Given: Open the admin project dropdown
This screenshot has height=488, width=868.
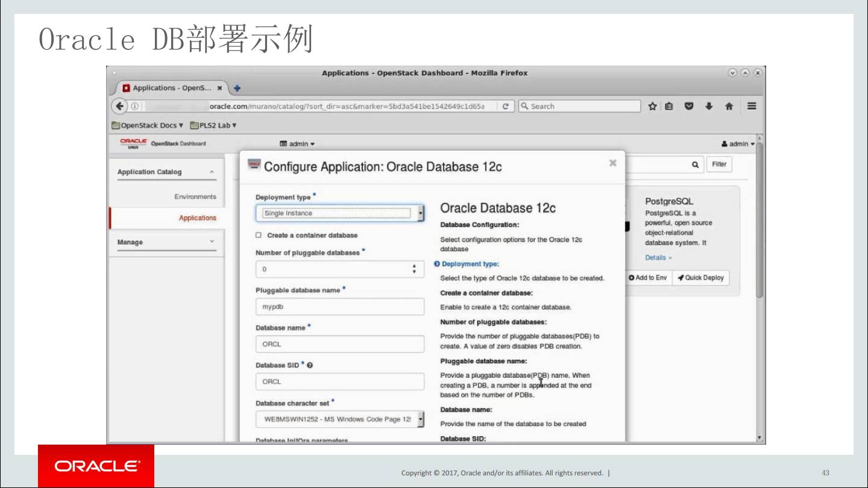Looking at the screenshot, I should (x=297, y=144).
